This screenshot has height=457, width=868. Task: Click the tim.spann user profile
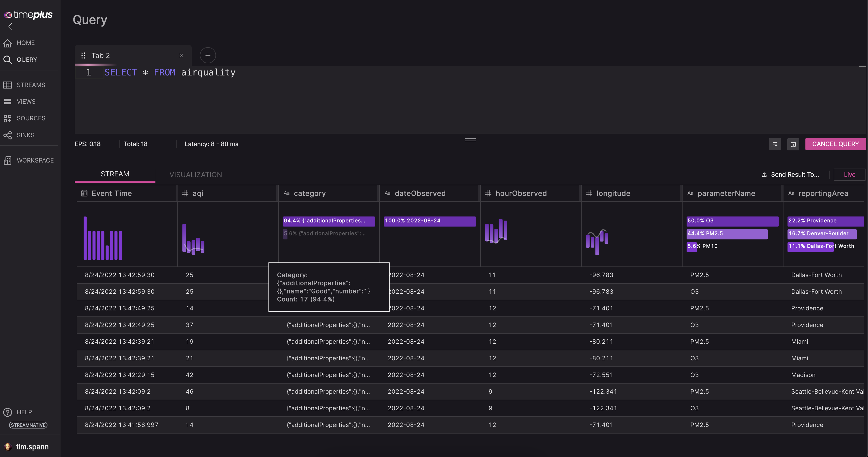[32, 447]
